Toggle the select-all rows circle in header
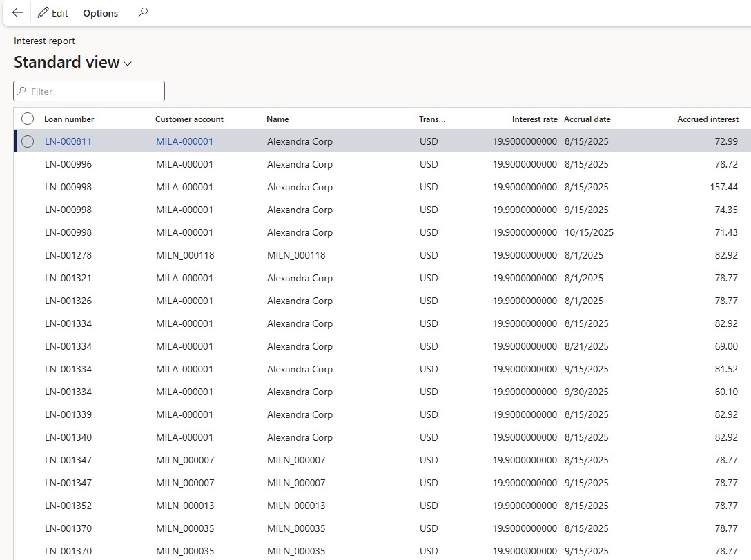This screenshot has height=560, width=751. 28,119
